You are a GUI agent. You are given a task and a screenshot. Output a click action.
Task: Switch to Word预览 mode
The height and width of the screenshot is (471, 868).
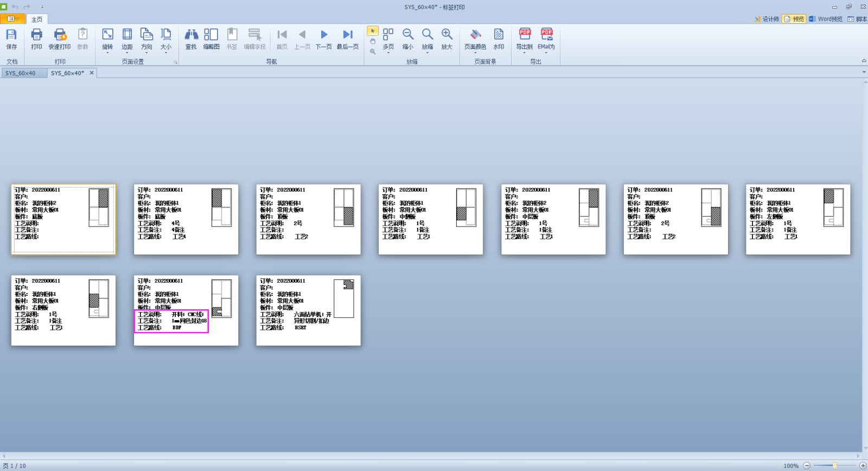click(x=826, y=19)
